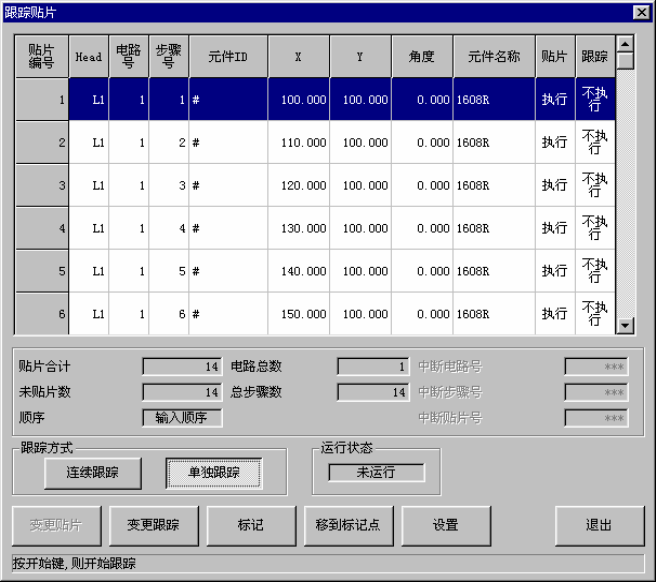Image resolution: width=656 pixels, height=582 pixels.
Task: Select row header number 4
Action: [42, 228]
